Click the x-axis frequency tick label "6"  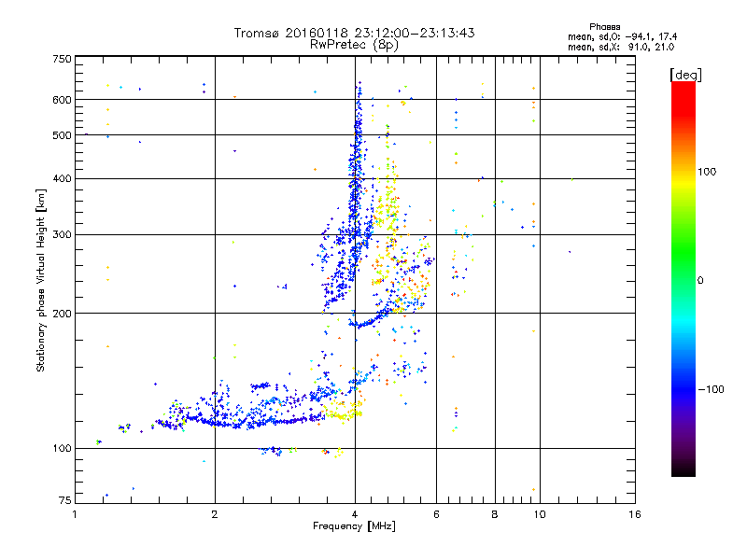pyautogui.click(x=436, y=514)
